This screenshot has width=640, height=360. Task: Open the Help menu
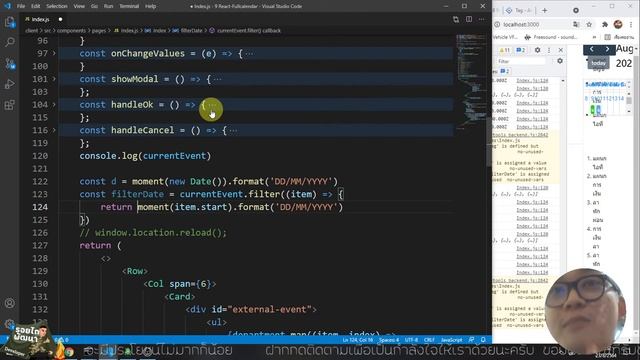pos(151,6)
